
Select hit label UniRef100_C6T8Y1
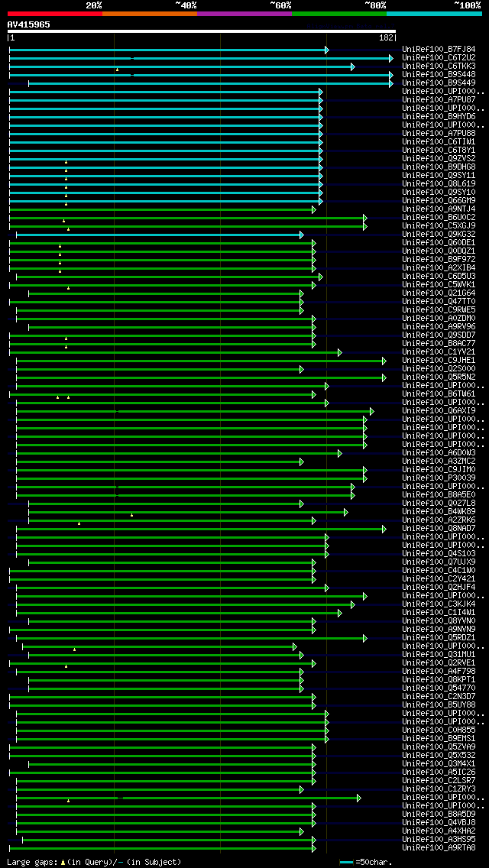tap(439, 150)
